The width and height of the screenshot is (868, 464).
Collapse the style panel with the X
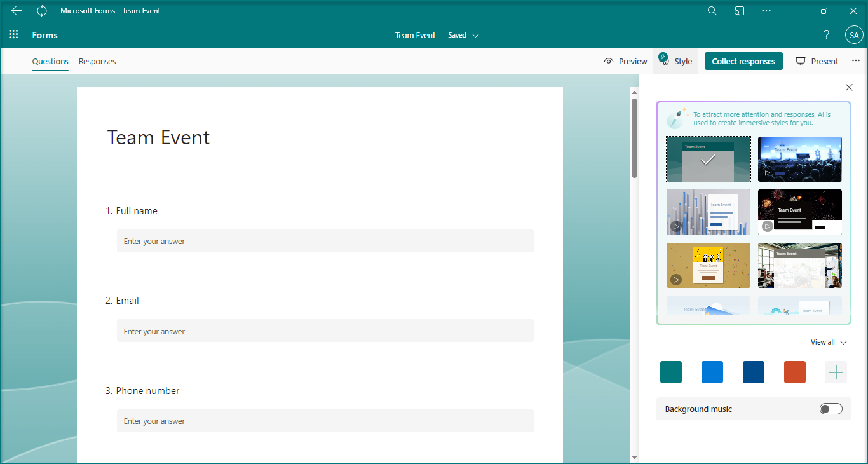coord(849,87)
